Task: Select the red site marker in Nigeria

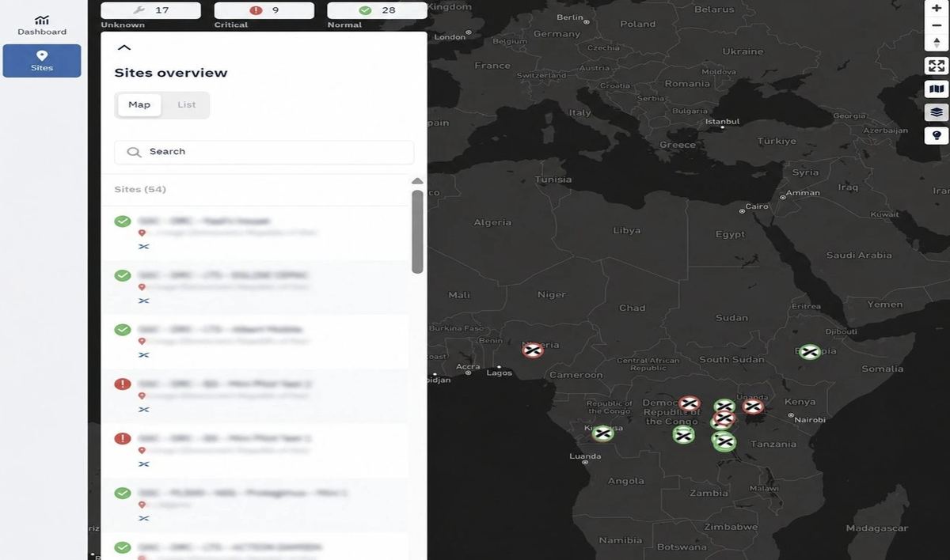Action: coord(533,350)
